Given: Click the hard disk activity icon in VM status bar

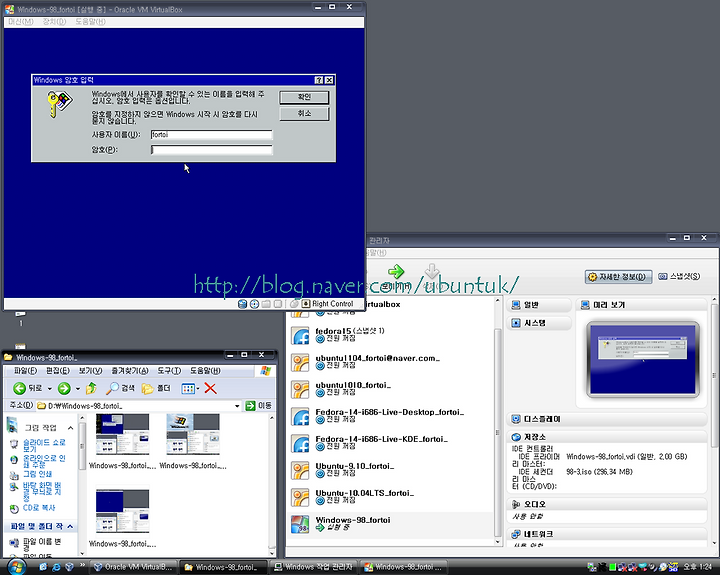Looking at the screenshot, I should 242,304.
